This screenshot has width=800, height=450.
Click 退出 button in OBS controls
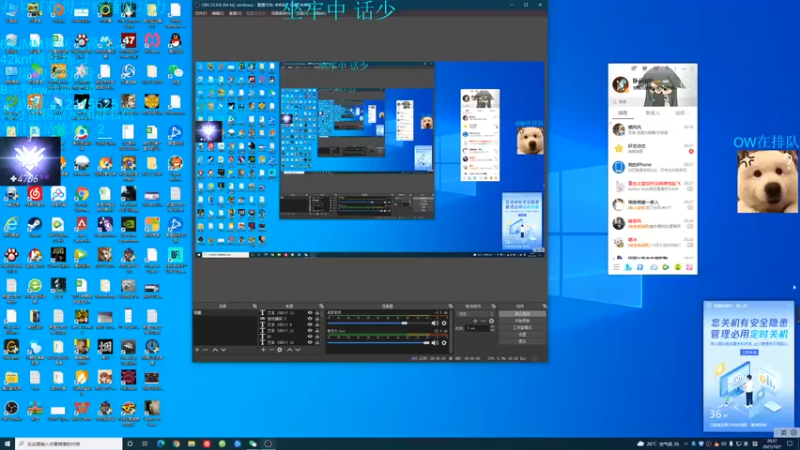coord(522,341)
